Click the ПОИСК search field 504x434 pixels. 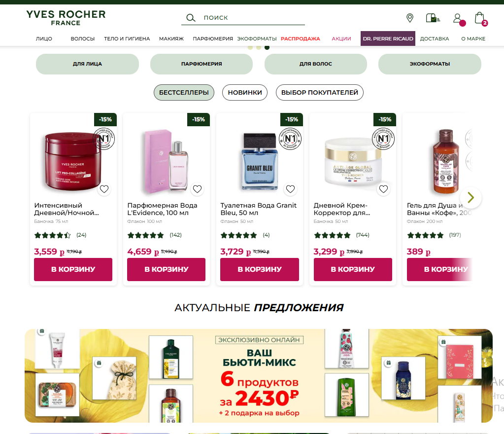[x=243, y=18]
